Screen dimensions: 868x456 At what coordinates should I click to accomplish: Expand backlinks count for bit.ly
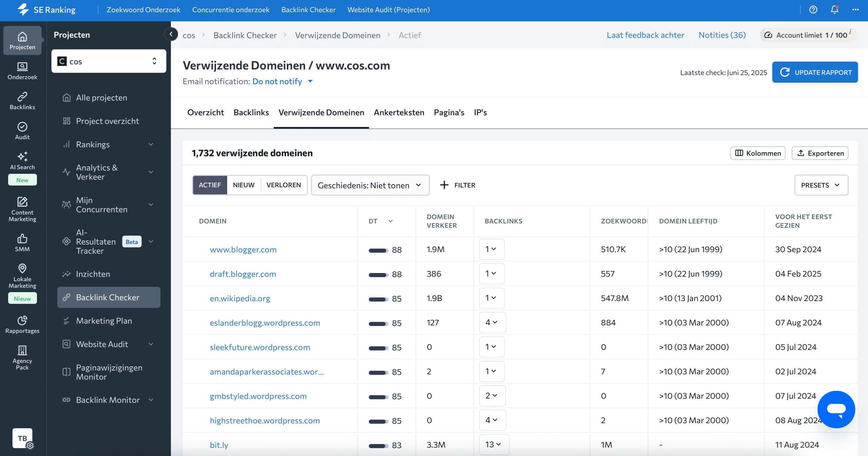click(x=494, y=444)
